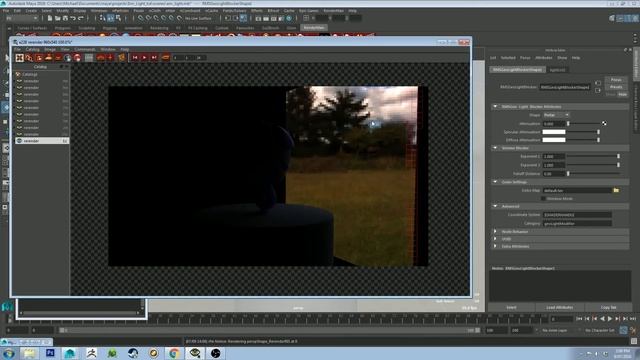This screenshot has height=360, width=640.
Task: Open the folder icon beside Color Map field
Action: (x=616, y=190)
